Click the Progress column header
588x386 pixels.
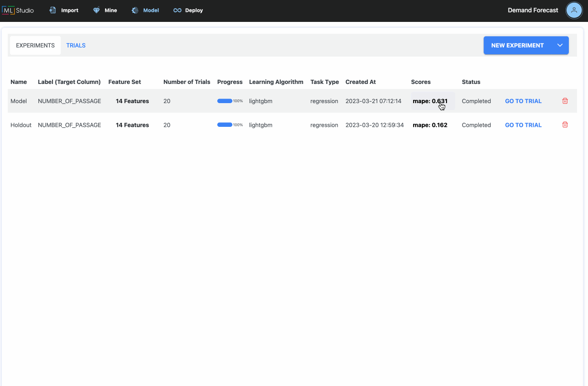pos(230,82)
